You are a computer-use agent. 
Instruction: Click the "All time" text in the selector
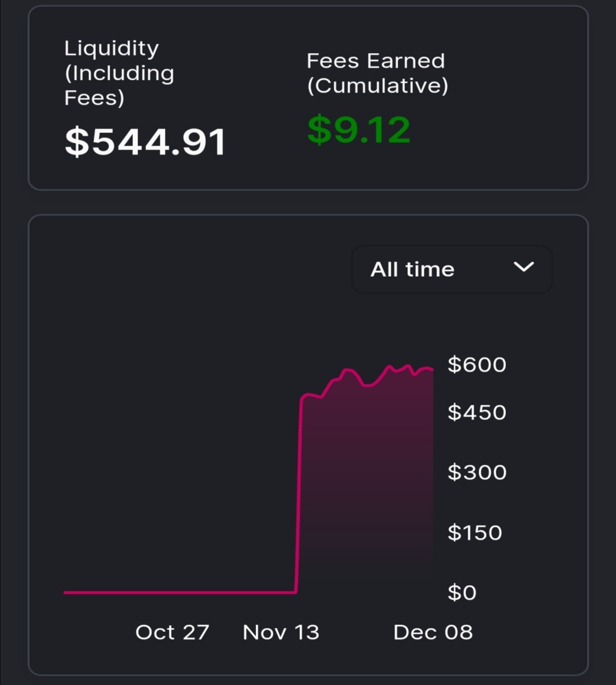click(x=412, y=269)
